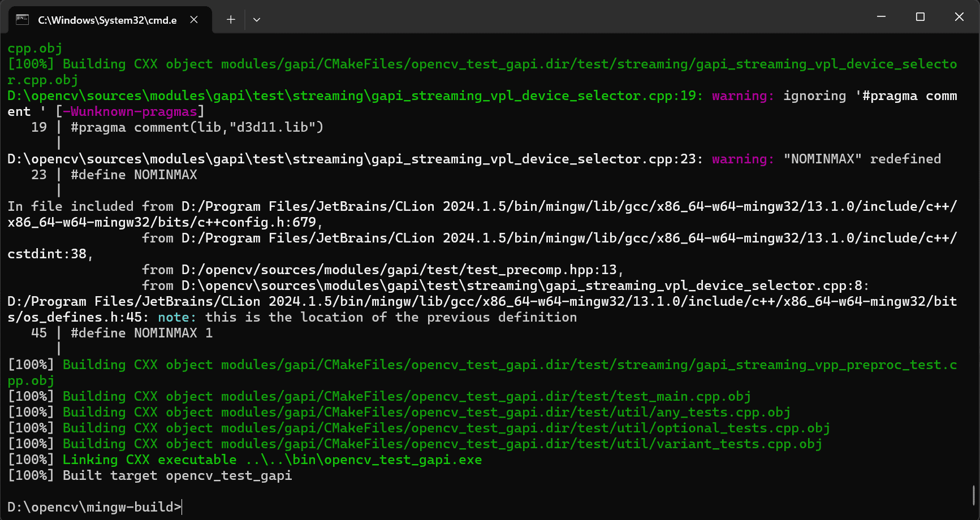
Task: Click the test_main.cpp.obj build line
Action: [379, 396]
